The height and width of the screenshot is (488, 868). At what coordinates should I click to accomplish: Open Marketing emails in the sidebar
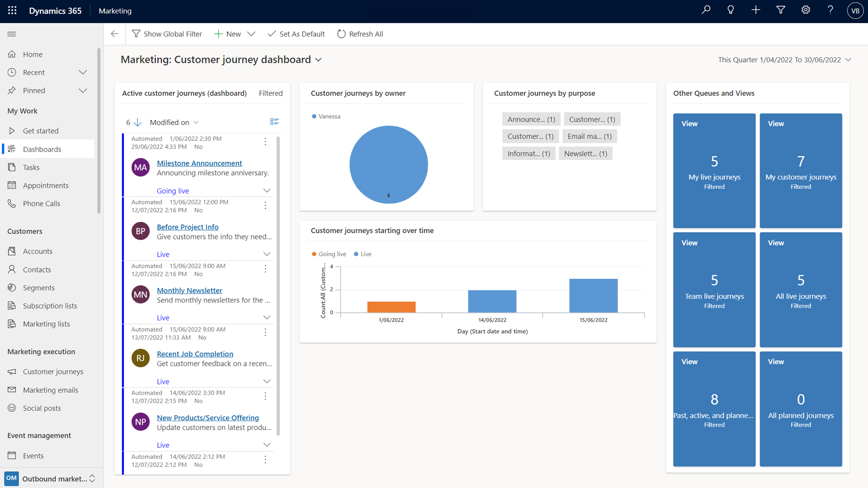[50, 390]
